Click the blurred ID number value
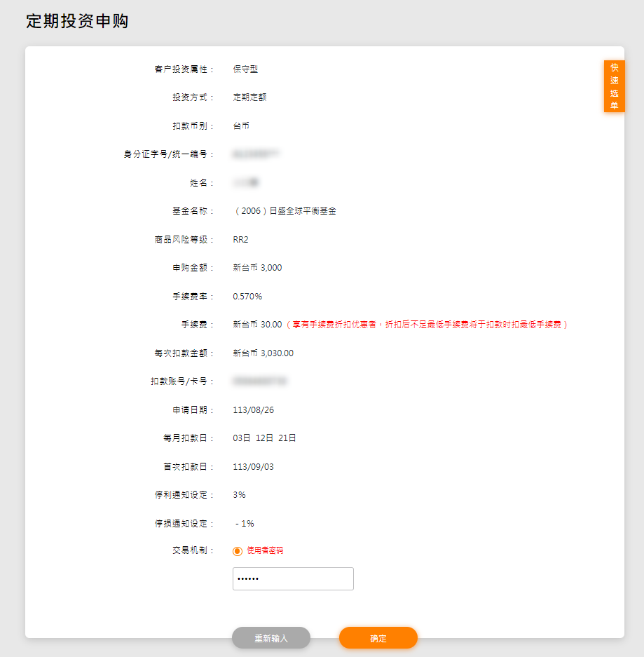The image size is (644, 657). click(256, 154)
